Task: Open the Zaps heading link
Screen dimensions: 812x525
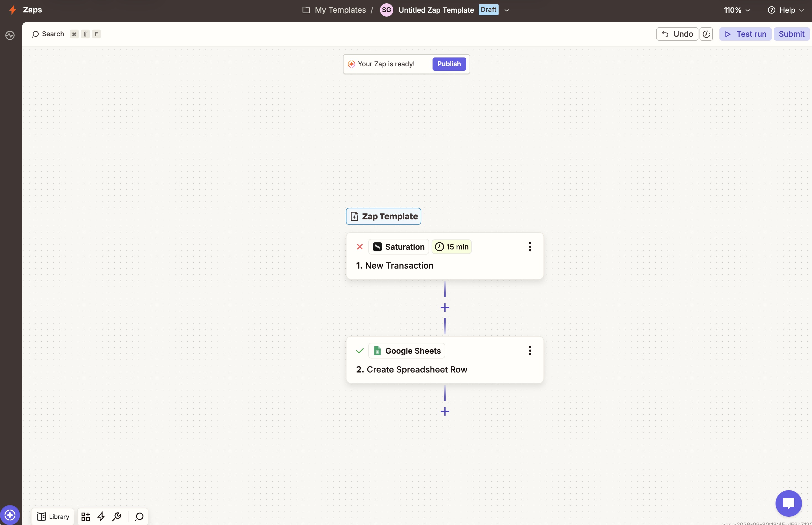Action: (32, 10)
